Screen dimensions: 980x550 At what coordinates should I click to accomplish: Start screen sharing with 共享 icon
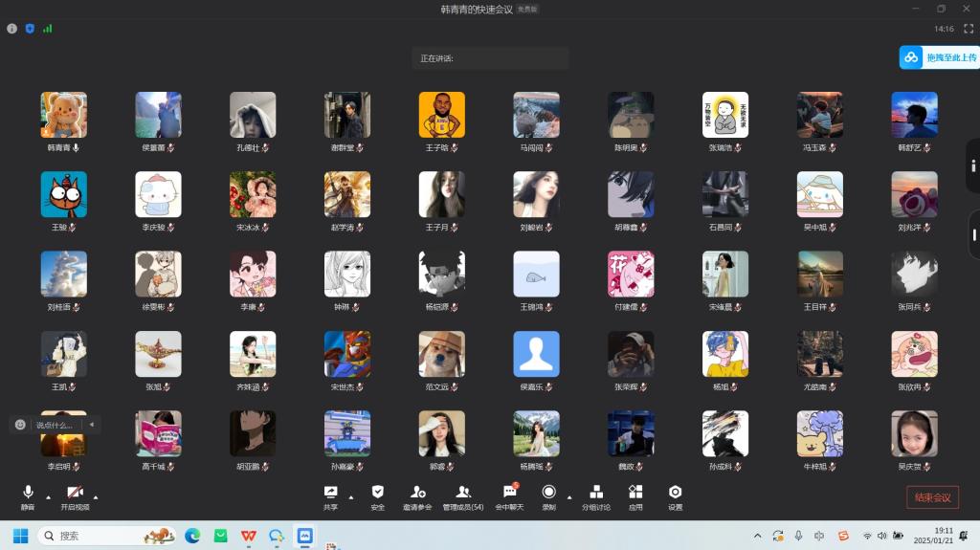[x=331, y=492]
